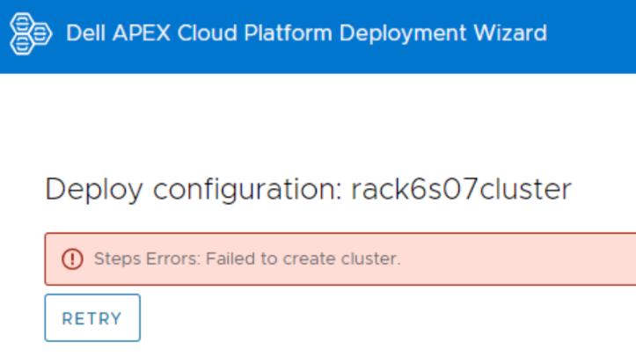The height and width of the screenshot is (364, 636).
Task: Click the word "Dell" in header title
Action: point(84,34)
